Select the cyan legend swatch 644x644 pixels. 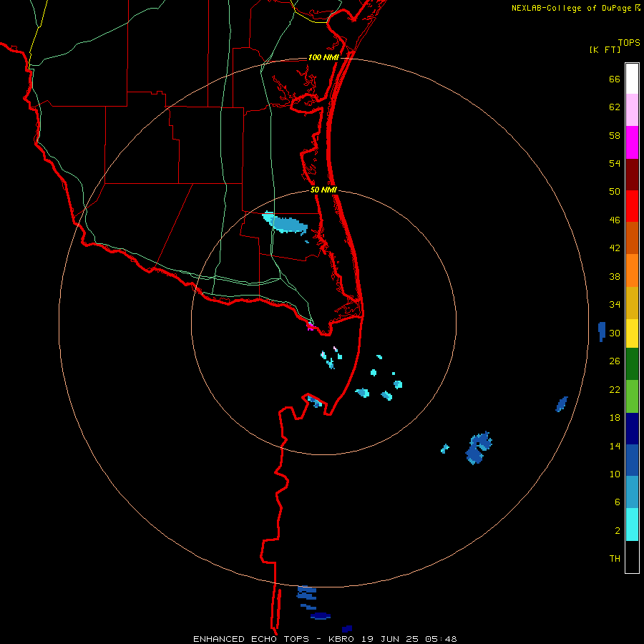tap(632, 525)
